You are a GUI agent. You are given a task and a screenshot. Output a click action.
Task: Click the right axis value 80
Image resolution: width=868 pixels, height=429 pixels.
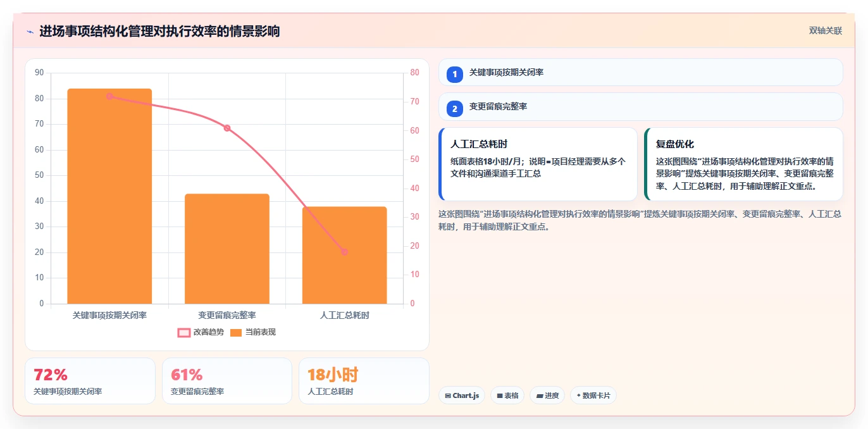[x=414, y=73]
